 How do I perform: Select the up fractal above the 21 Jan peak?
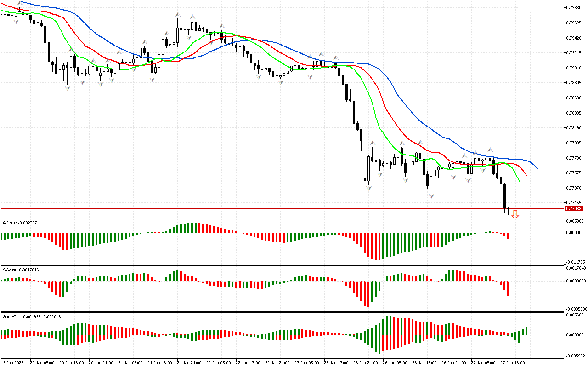click(177, 15)
